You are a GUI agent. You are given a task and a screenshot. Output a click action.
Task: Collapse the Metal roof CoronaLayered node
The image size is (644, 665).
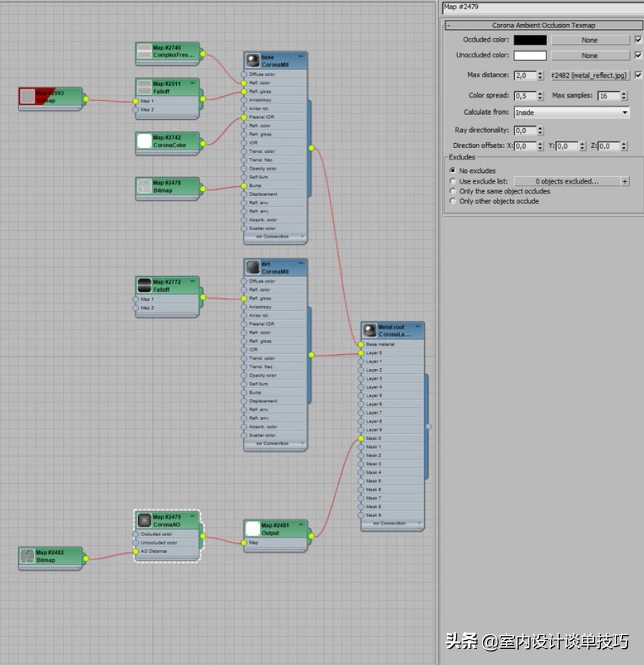click(418, 326)
